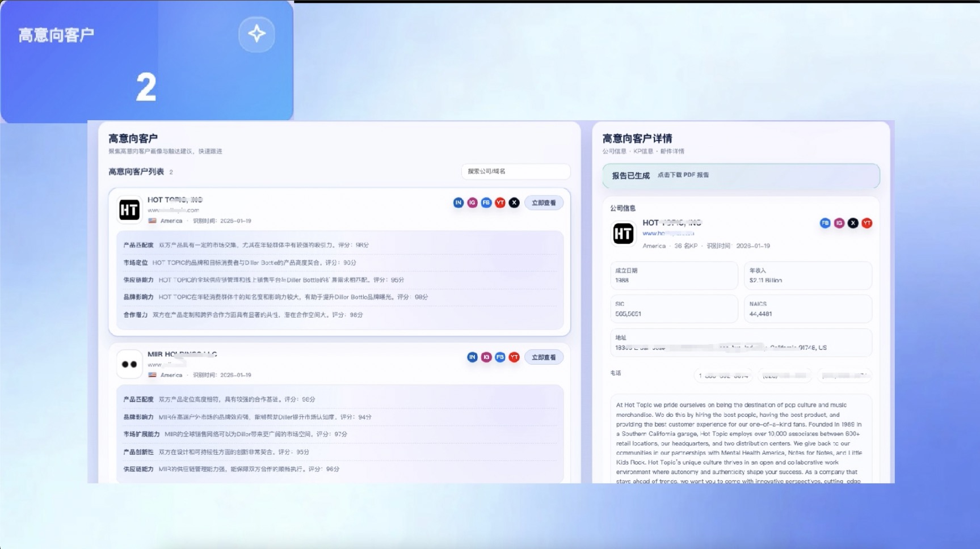980x549 pixels.
Task: Click 立即查看 button for Hot Topic
Action: 544,203
